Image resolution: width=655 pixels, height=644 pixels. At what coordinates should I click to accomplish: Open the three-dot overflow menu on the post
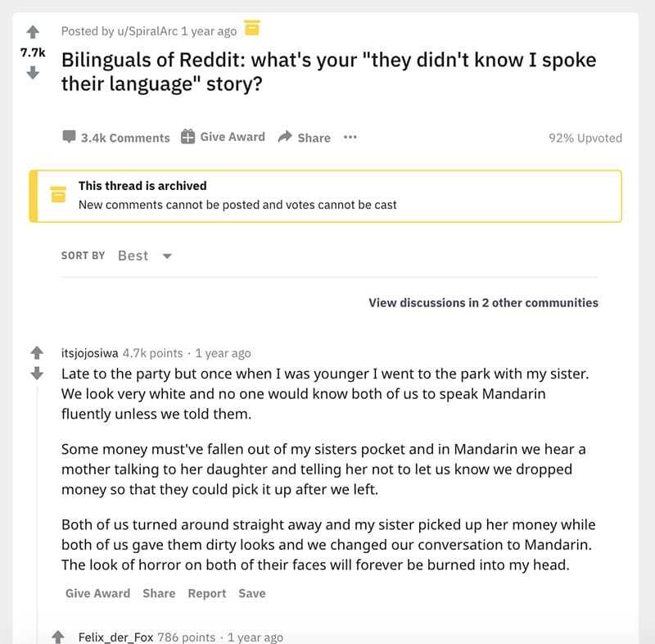click(349, 138)
